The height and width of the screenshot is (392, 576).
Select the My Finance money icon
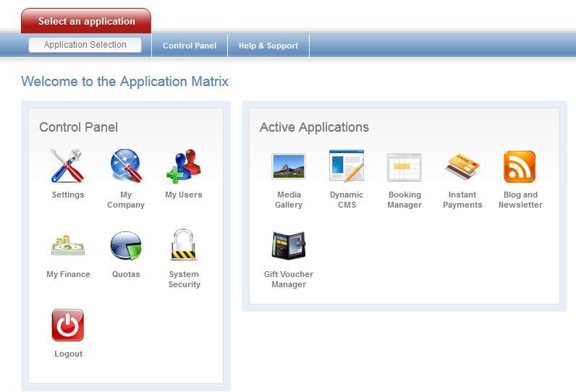[x=67, y=246]
